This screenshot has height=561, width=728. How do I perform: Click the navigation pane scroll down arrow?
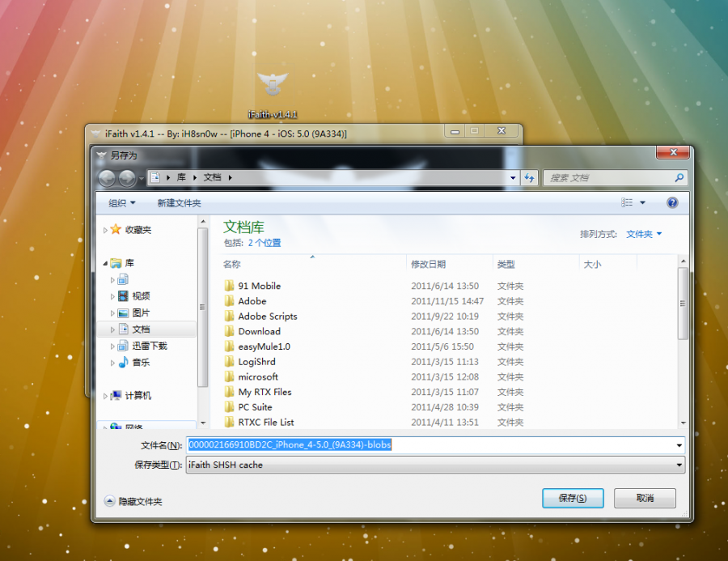[x=203, y=423]
